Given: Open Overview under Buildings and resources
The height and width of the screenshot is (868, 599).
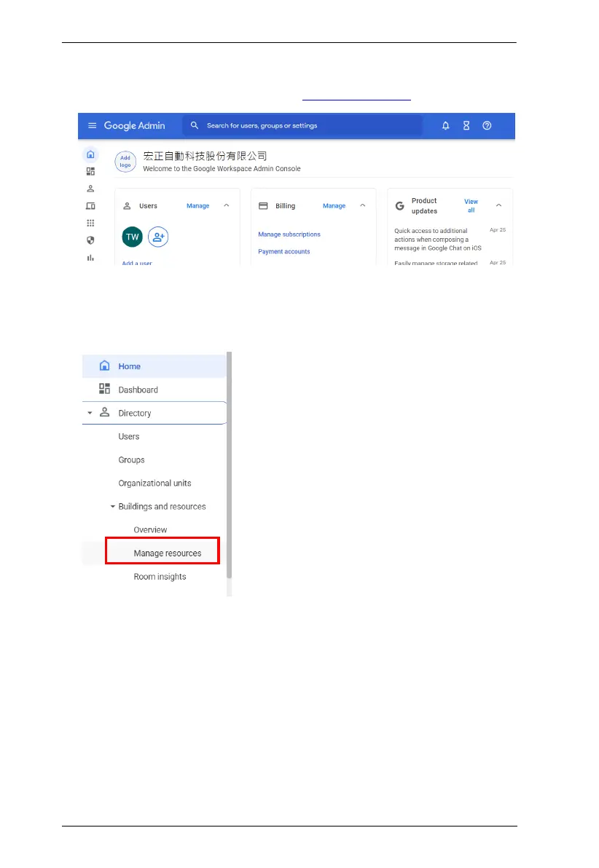Looking at the screenshot, I should [x=150, y=530].
